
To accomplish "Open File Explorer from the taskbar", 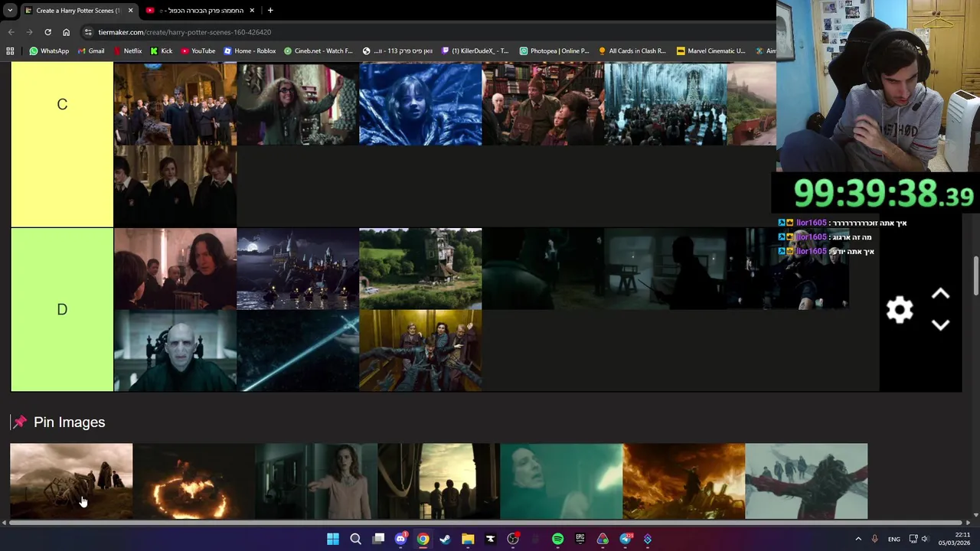I will 468,539.
